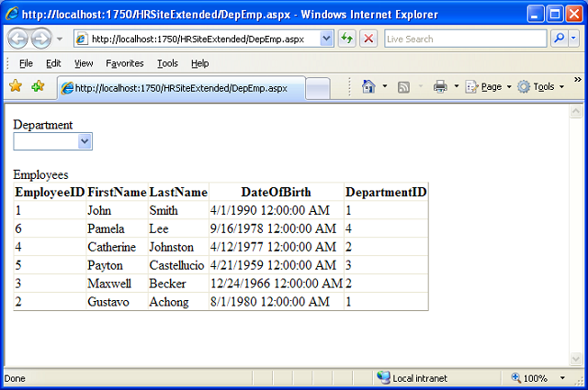Open the File menu

(26, 63)
